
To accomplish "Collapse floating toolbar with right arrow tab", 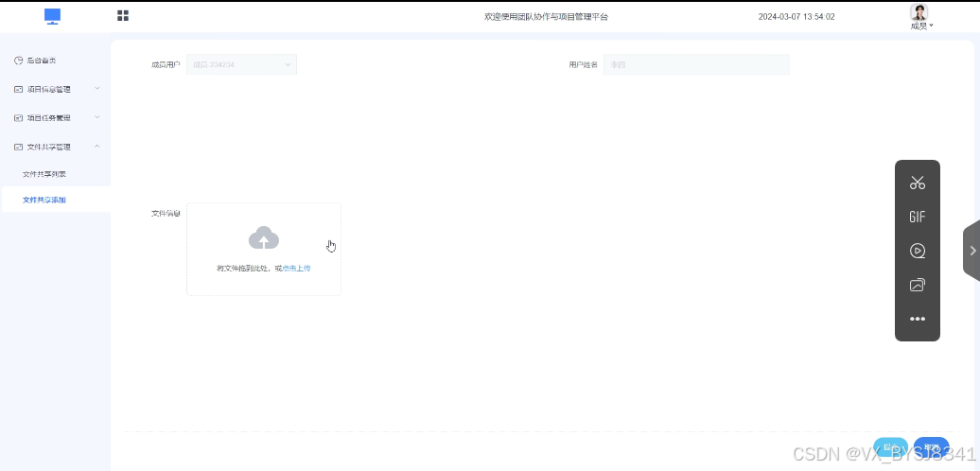I will pyautogui.click(x=971, y=251).
